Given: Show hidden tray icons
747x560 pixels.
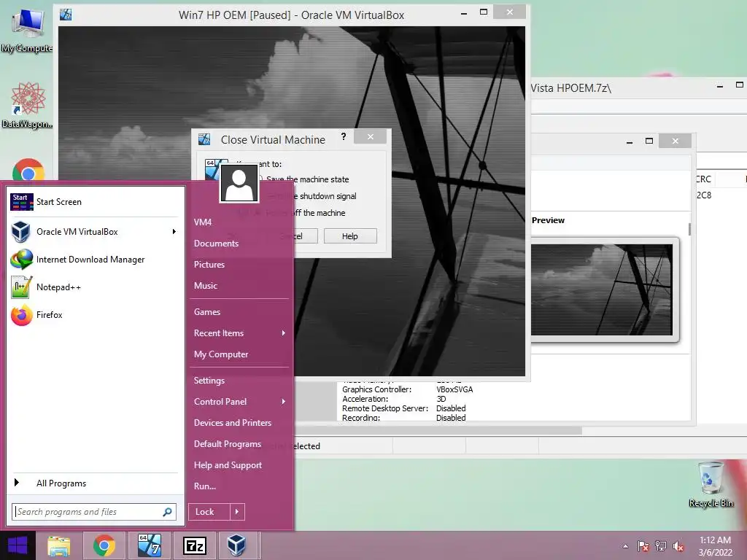Looking at the screenshot, I should point(625,546).
